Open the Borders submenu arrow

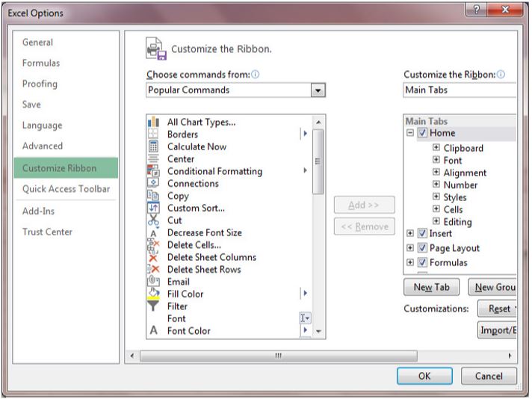pyautogui.click(x=305, y=134)
